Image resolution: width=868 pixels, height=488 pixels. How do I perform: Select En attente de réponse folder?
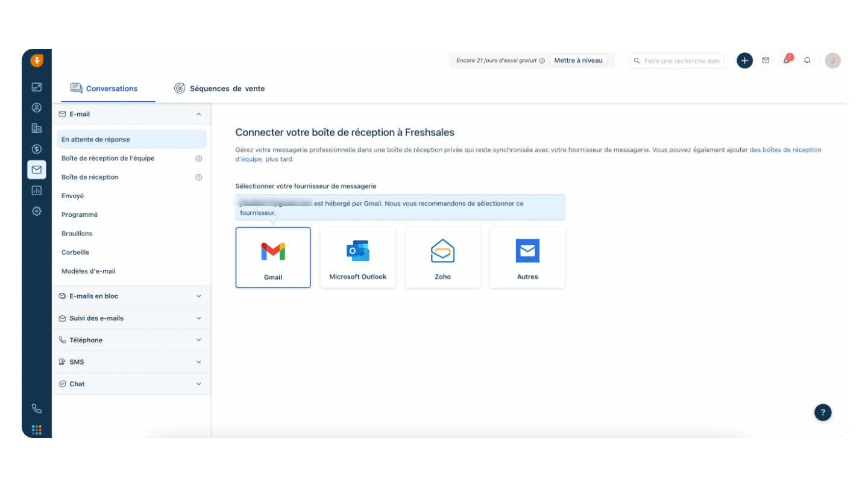click(131, 139)
